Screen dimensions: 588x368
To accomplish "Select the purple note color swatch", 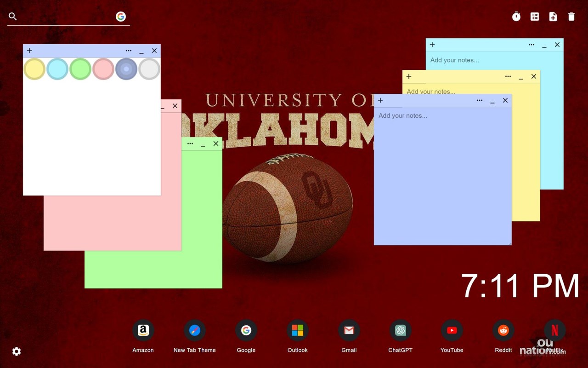I will [x=126, y=69].
